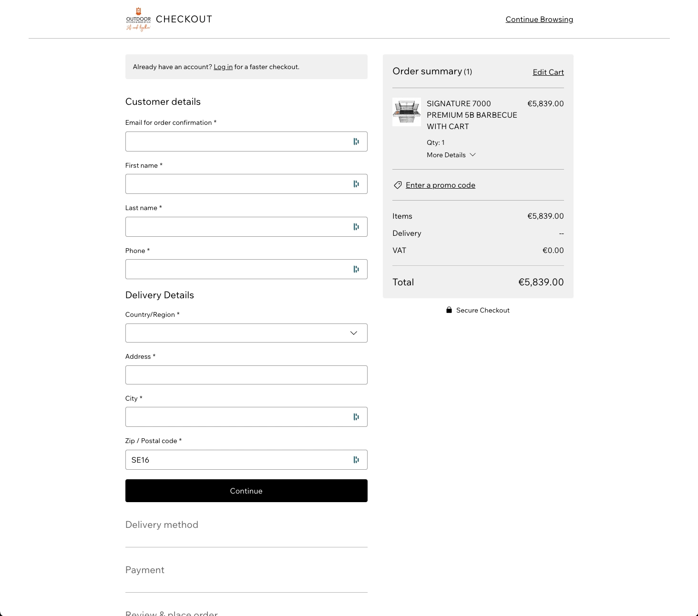Click autofill icon in Zip / Postal code field
Screen dimensions: 698x616
(x=356, y=460)
